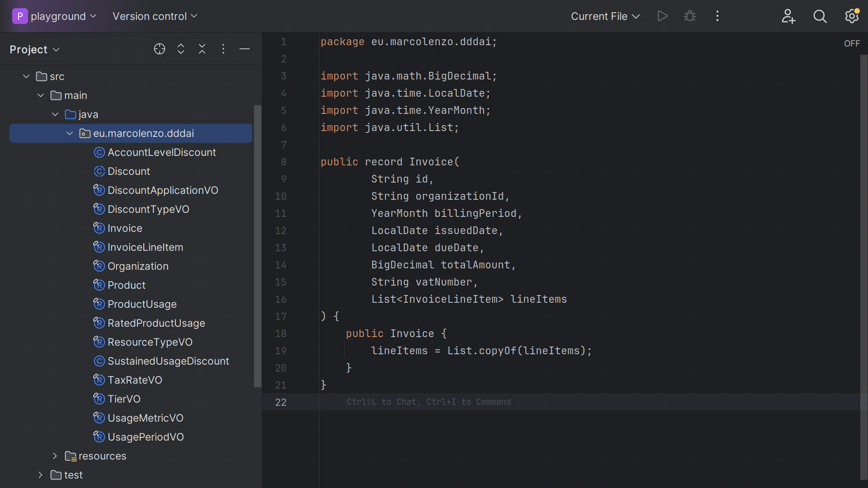Viewport: 868px width, 488px height.
Task: Open the Current File run configuration dropdown
Action: pyautogui.click(x=605, y=16)
